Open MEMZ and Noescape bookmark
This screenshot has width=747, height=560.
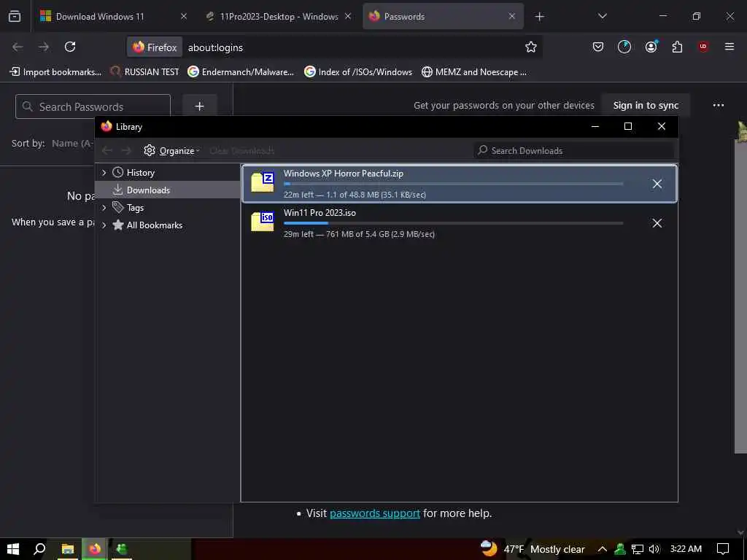click(474, 72)
